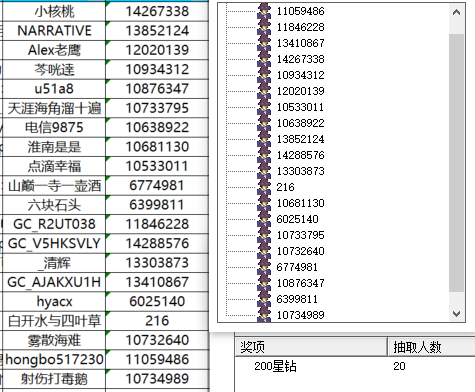Click spreadsheet cell hyacx

pyautogui.click(x=54, y=301)
